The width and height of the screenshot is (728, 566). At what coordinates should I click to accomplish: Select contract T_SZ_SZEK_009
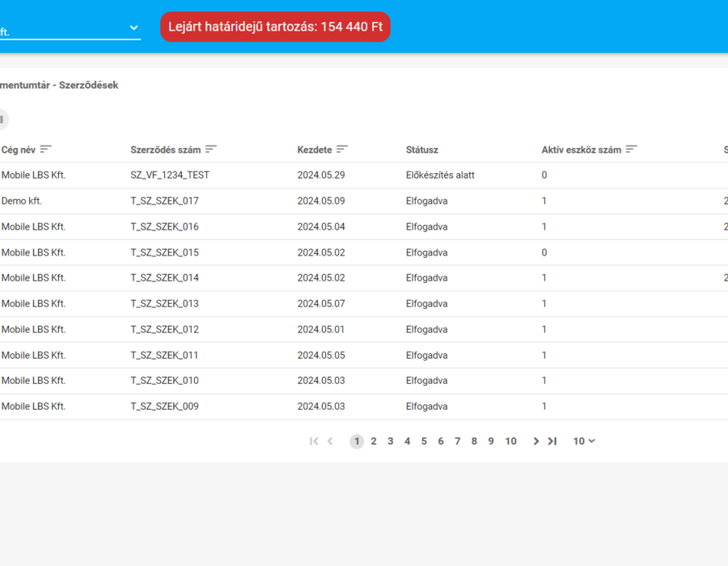point(164,407)
